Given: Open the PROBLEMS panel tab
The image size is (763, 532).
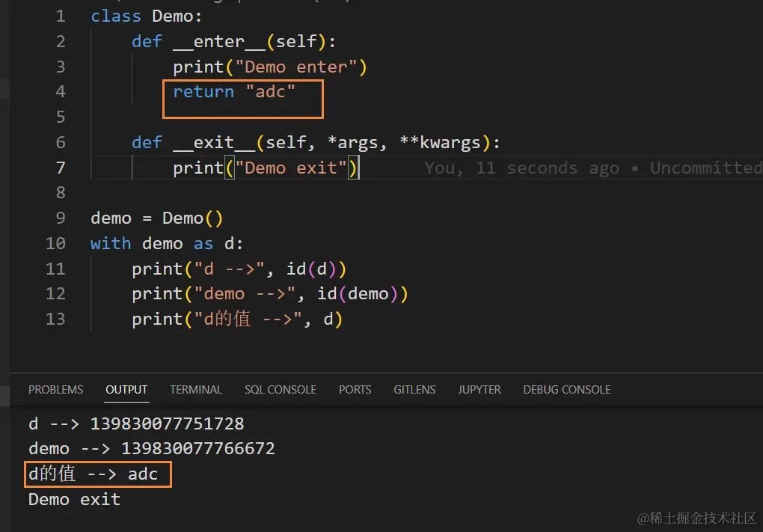Looking at the screenshot, I should [x=55, y=389].
